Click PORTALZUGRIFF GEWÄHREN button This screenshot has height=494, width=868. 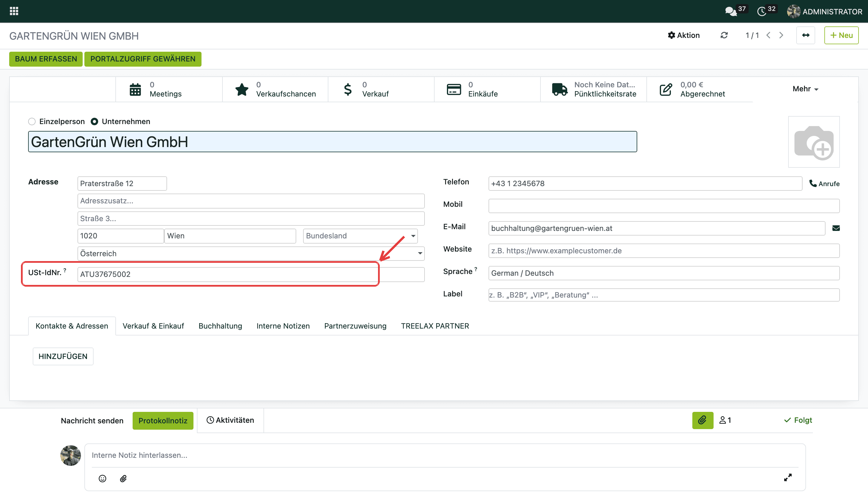143,59
